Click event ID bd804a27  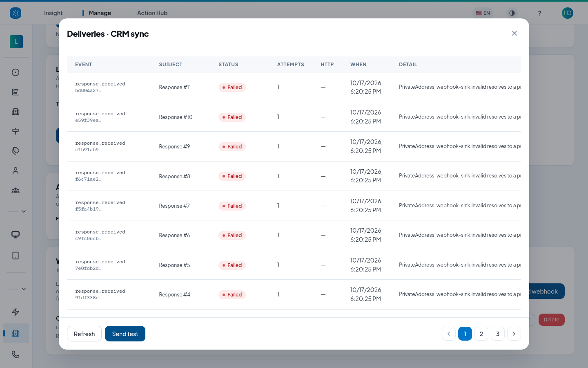click(x=88, y=90)
